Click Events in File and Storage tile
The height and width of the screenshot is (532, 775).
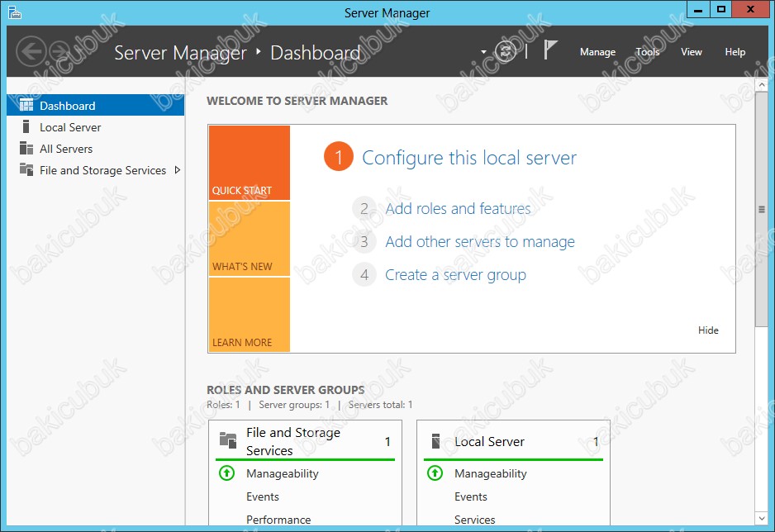(x=263, y=496)
